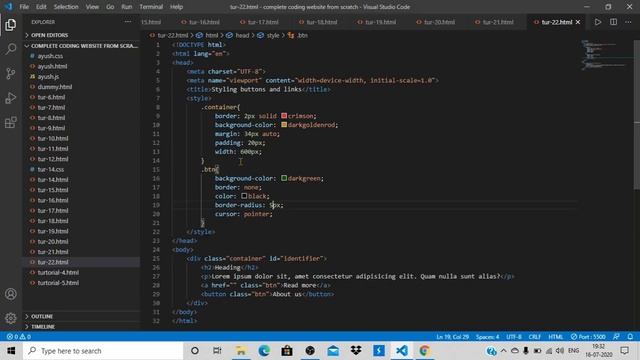The height and width of the screenshot is (360, 640).
Task: Open Dropbox from taskbar
Action: pyautogui.click(x=356, y=351)
